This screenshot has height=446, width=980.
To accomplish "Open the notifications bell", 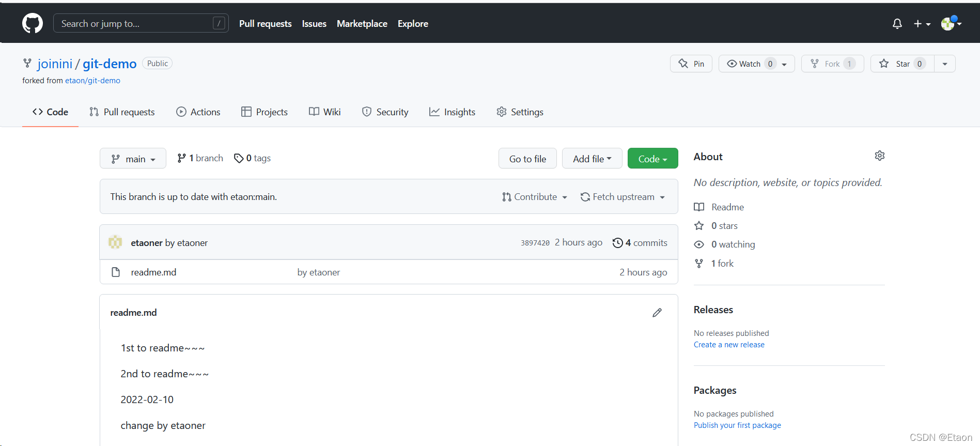I will [x=897, y=24].
